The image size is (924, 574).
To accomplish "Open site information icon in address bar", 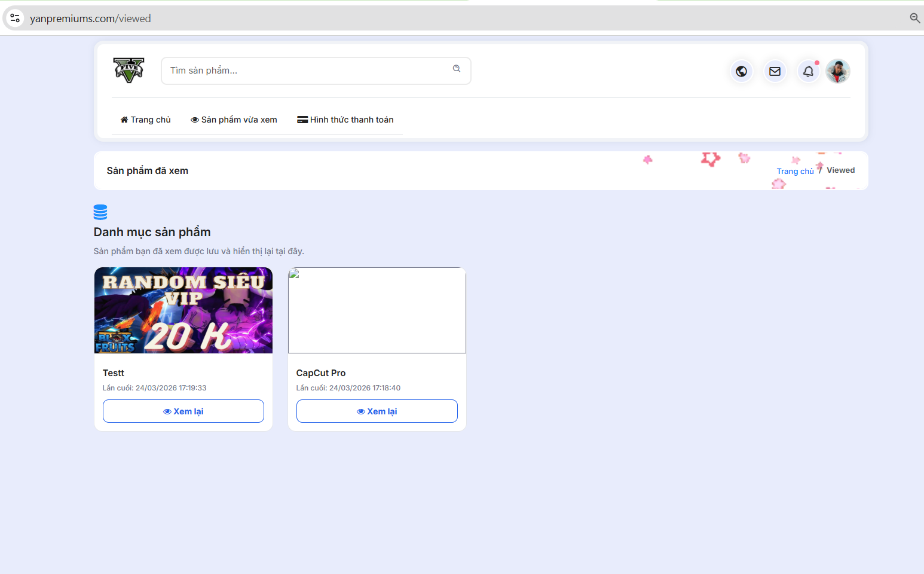I will [15, 19].
